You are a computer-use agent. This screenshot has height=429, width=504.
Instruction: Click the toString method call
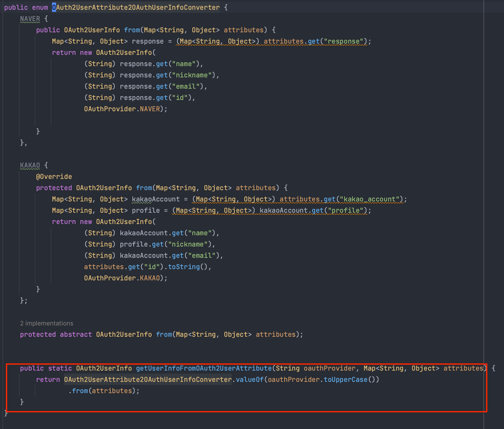click(184, 267)
